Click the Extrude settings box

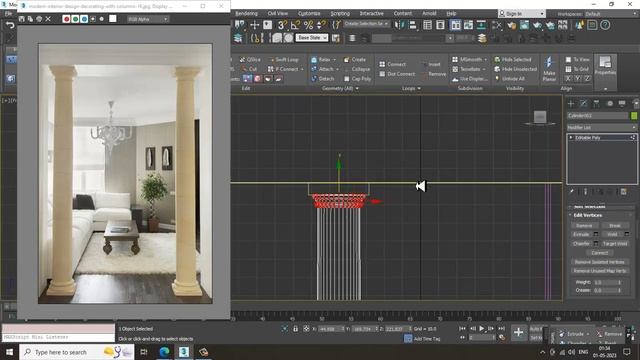tap(596, 234)
